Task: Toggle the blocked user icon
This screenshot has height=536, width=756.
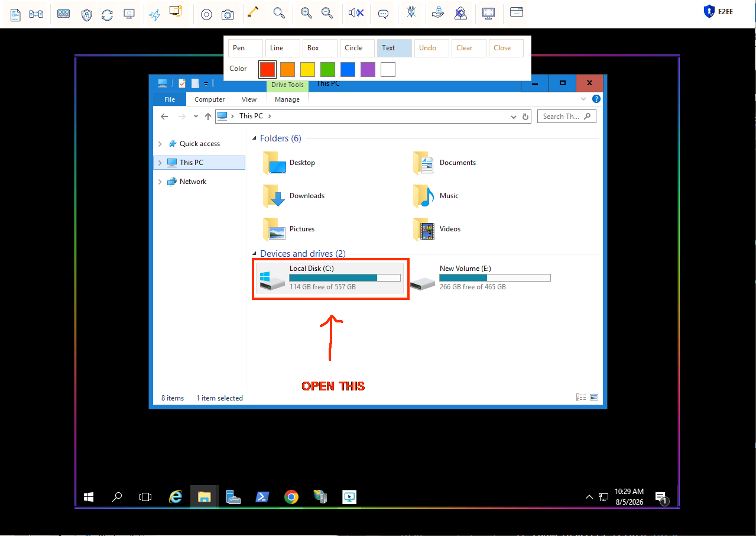Action: (x=460, y=12)
